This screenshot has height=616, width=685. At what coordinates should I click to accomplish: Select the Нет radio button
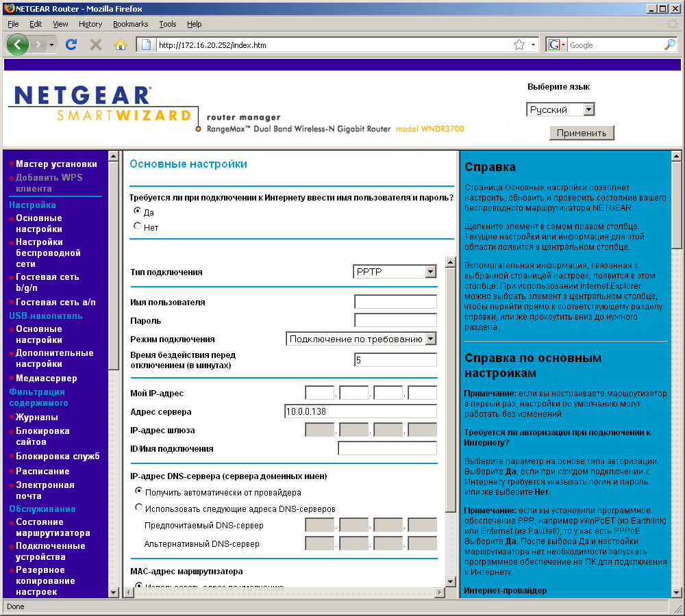[x=137, y=226]
